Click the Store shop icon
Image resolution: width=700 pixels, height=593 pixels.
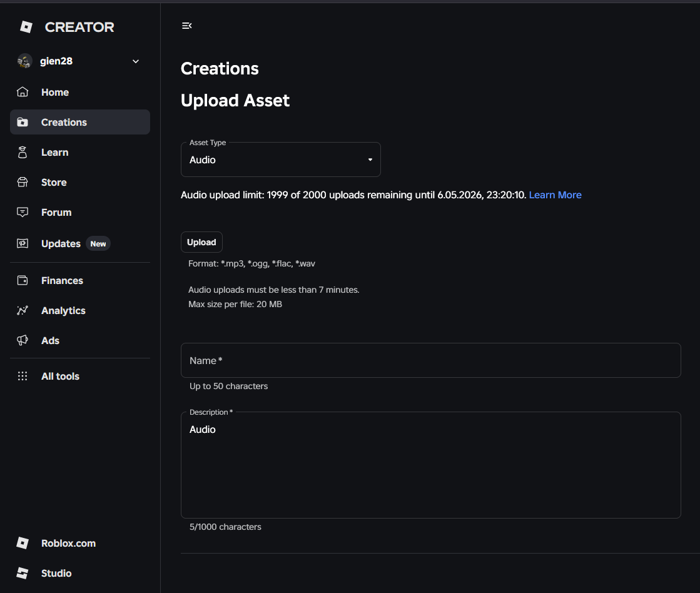(23, 182)
